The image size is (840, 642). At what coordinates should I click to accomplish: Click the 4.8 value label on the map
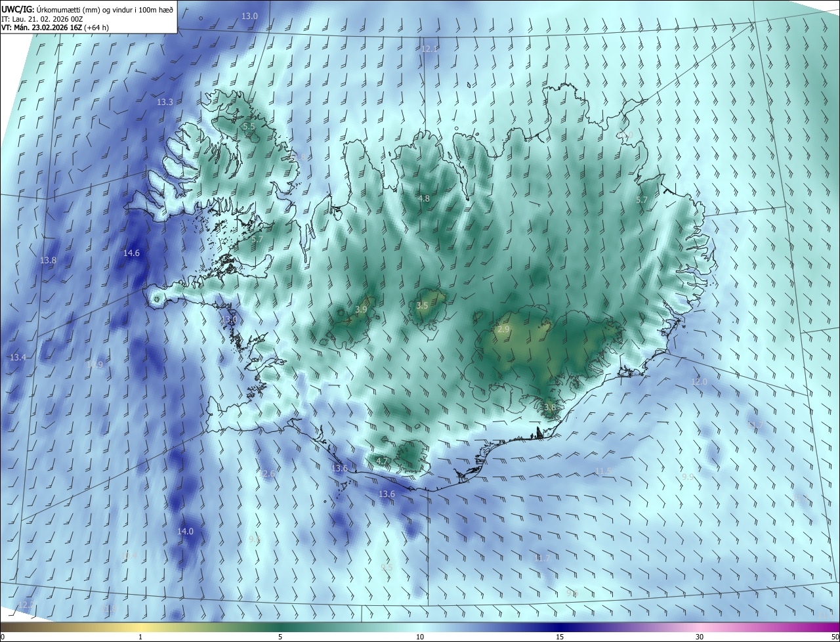(424, 198)
